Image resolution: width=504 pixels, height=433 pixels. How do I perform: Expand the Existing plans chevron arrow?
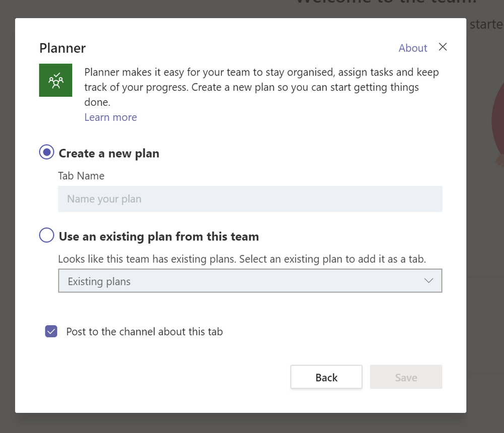[x=428, y=281]
